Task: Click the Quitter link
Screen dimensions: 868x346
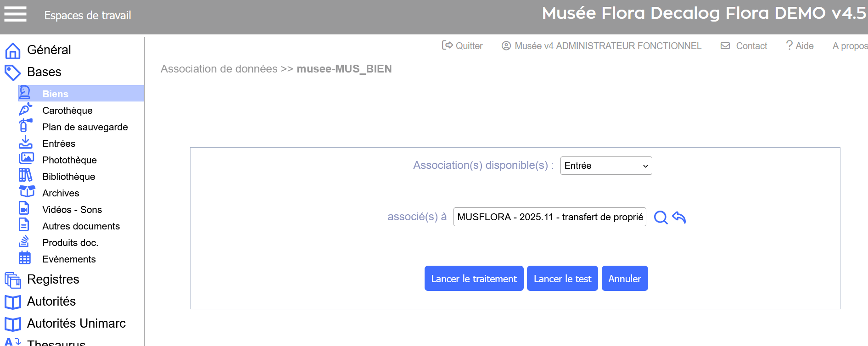Action: click(463, 46)
